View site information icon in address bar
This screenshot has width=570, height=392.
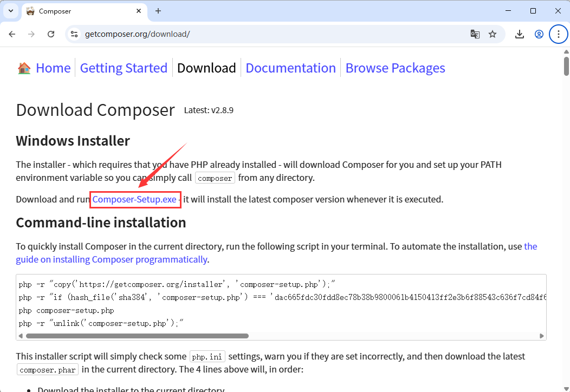point(75,34)
